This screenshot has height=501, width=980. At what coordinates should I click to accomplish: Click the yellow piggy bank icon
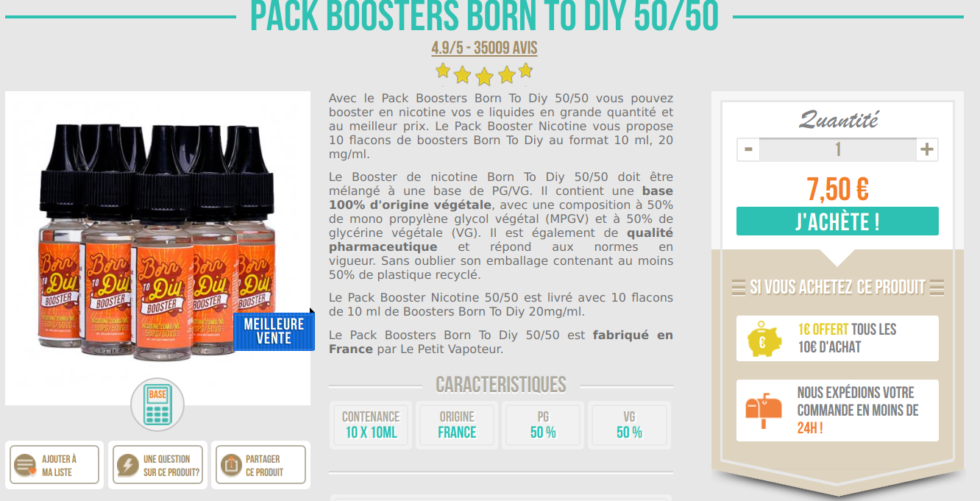(765, 338)
